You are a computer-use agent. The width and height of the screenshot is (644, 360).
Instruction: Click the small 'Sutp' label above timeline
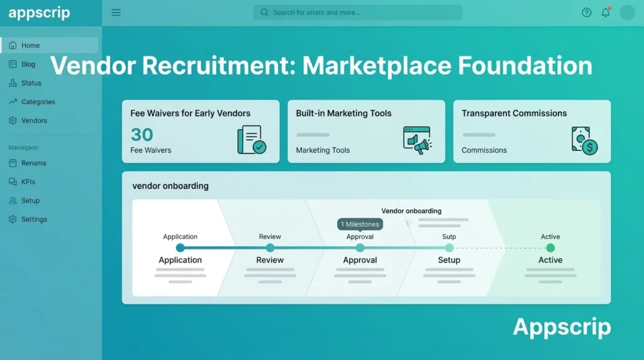[449, 237]
